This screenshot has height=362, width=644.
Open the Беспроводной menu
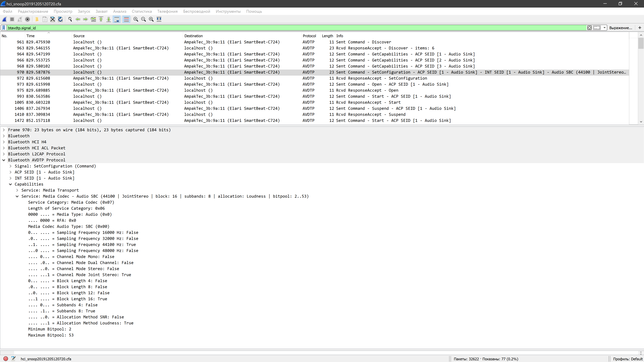[197, 12]
